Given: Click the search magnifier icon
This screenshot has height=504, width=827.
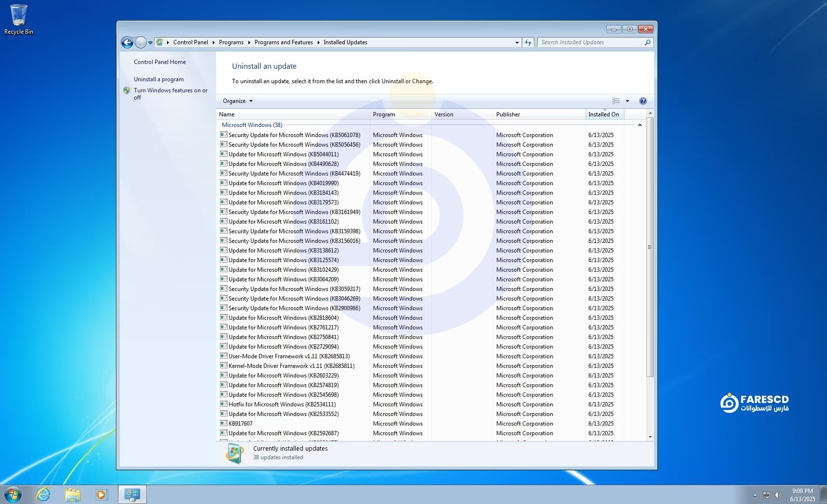Looking at the screenshot, I should point(647,42).
